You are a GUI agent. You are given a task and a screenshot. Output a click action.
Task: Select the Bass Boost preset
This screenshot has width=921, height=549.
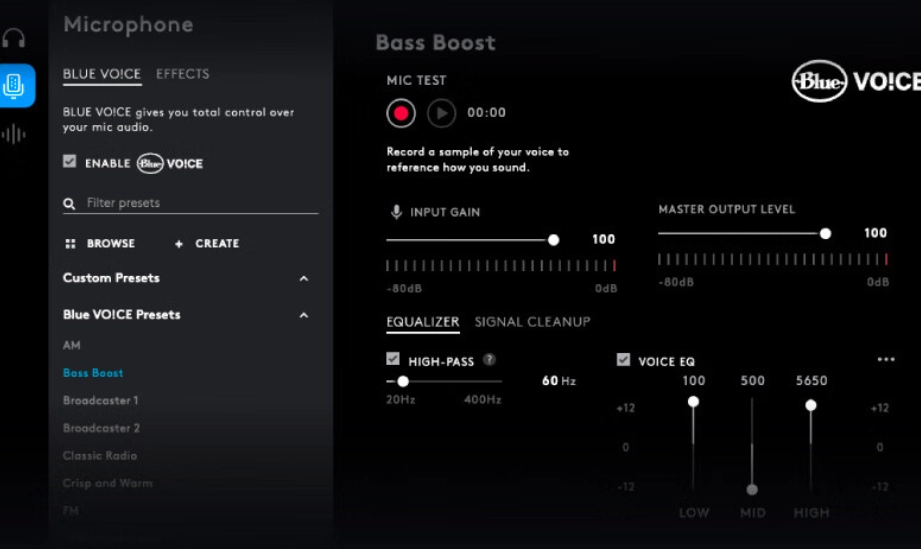[93, 373]
